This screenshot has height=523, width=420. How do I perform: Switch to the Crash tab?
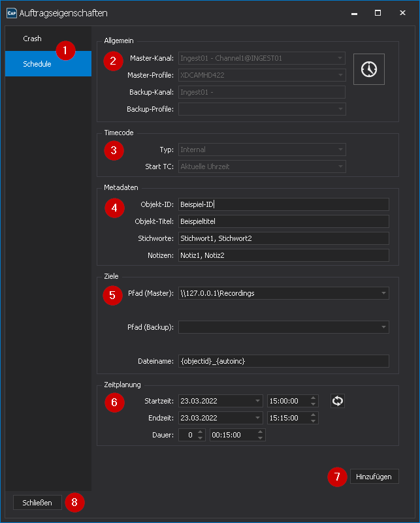click(x=48, y=39)
